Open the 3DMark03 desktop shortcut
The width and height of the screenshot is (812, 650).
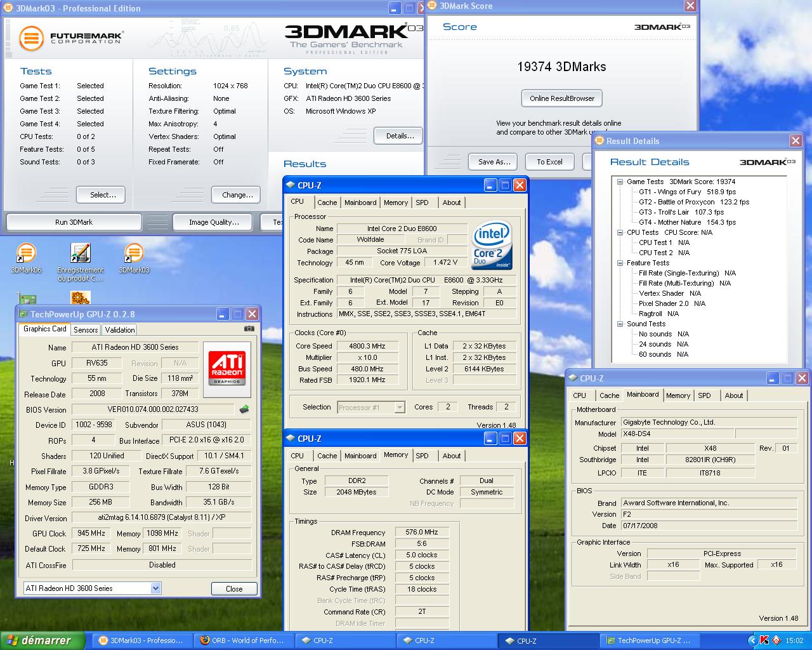point(134,258)
